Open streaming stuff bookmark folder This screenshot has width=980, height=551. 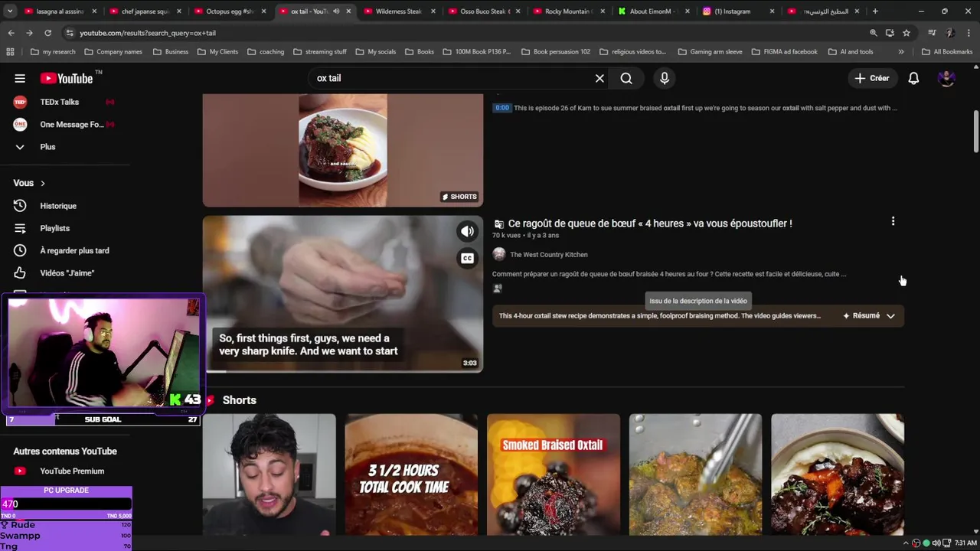(x=320, y=52)
